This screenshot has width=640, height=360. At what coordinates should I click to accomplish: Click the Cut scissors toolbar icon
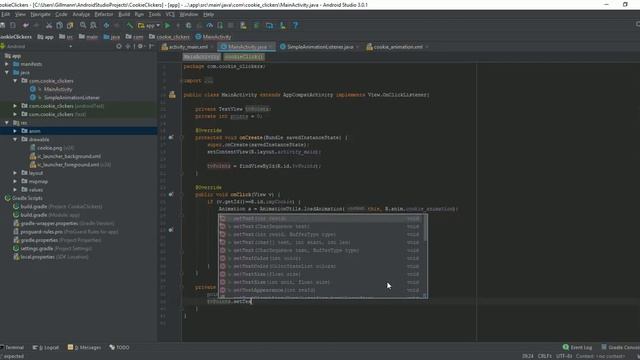pyautogui.click(x=49, y=25)
